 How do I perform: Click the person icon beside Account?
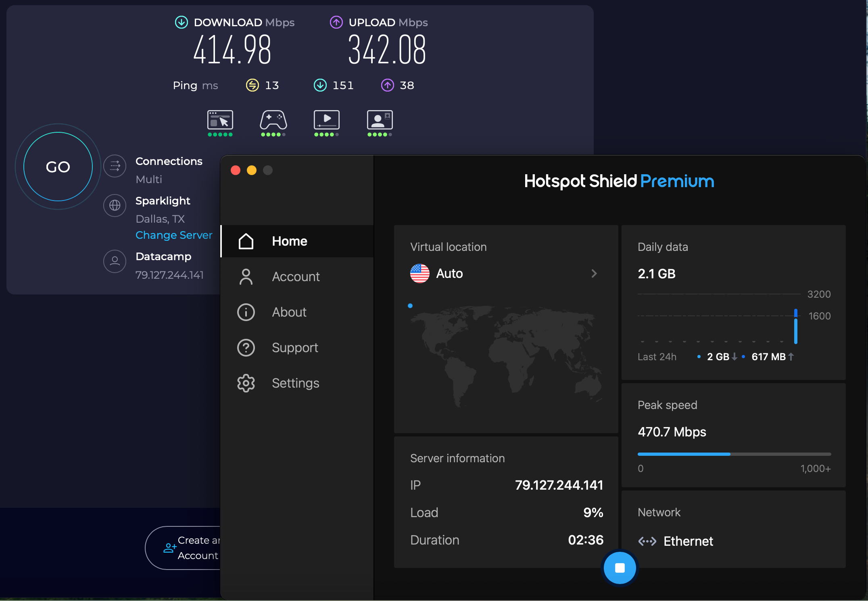[x=246, y=277]
